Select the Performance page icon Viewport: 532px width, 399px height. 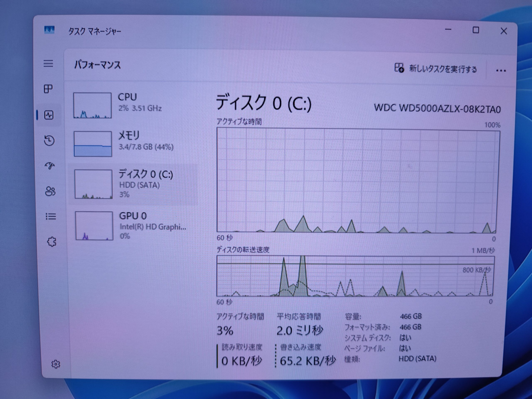coord(49,115)
